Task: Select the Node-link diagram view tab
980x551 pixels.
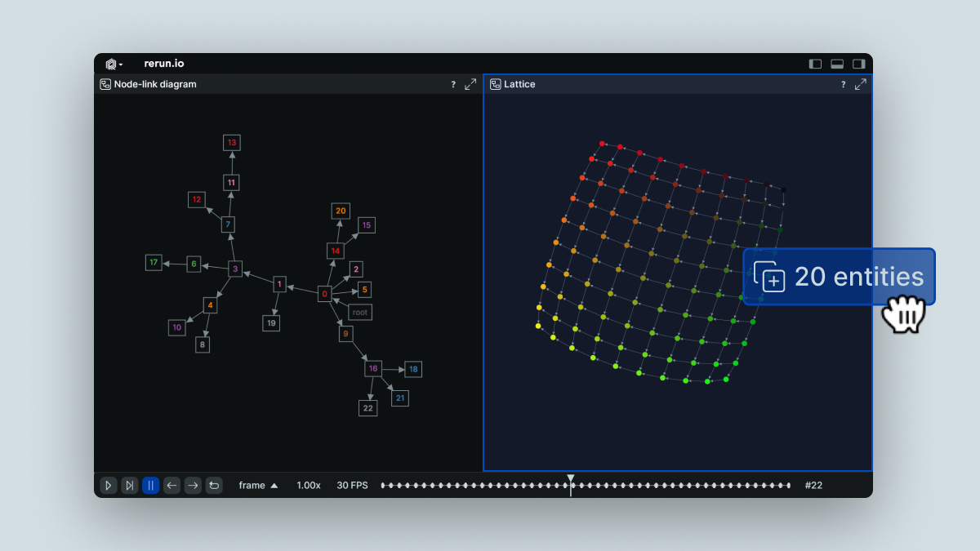Action: pyautogui.click(x=154, y=84)
